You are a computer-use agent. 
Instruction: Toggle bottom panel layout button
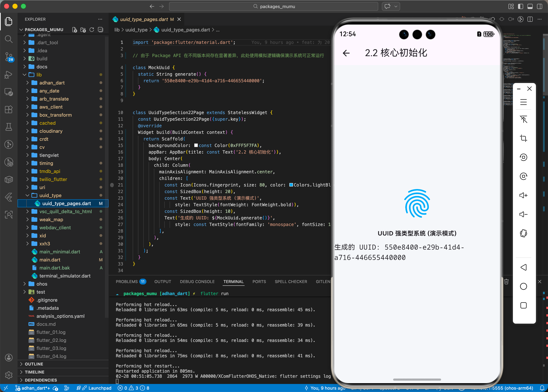[x=530, y=7]
